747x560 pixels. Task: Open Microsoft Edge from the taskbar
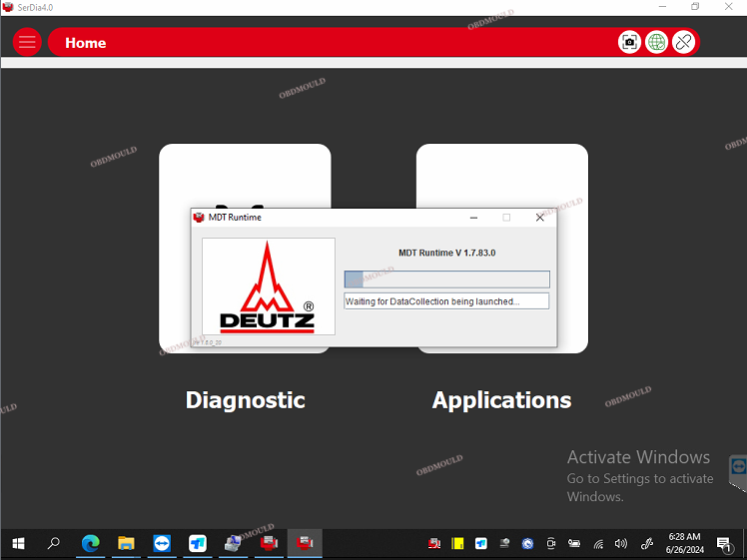coord(90,543)
